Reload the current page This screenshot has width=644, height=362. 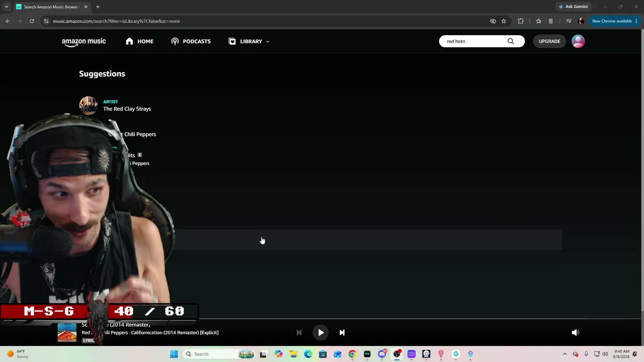32,21
